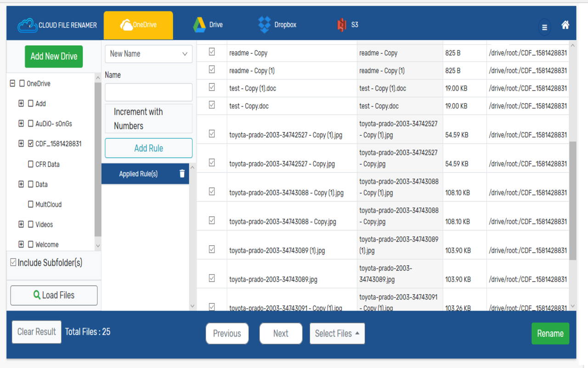Screen dimensions: 588x368
Task: Click the Load Files button
Action: (x=53, y=295)
